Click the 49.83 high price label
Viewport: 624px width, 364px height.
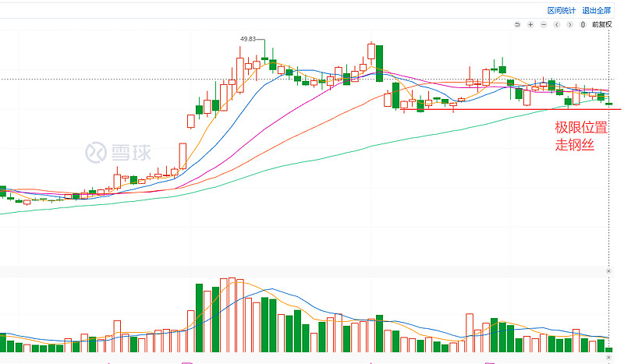point(248,39)
